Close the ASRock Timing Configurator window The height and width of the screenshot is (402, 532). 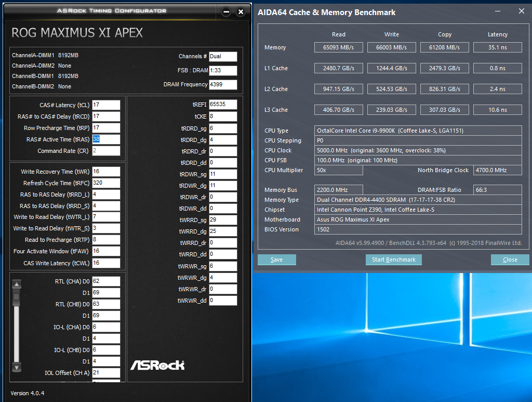click(x=241, y=12)
